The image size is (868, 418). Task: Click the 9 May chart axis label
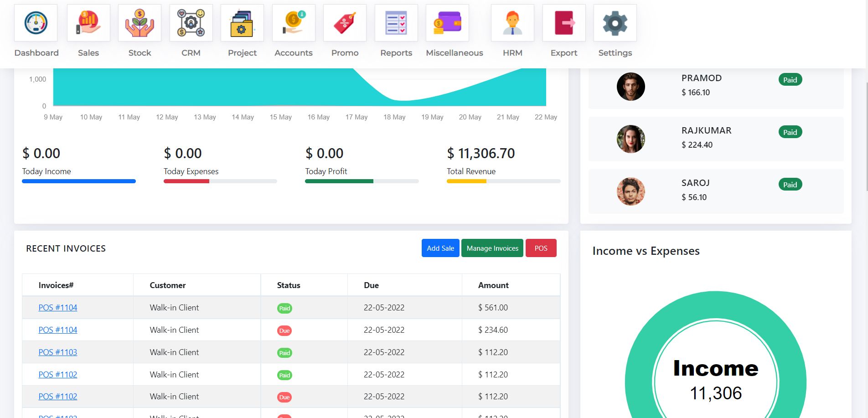click(x=53, y=117)
